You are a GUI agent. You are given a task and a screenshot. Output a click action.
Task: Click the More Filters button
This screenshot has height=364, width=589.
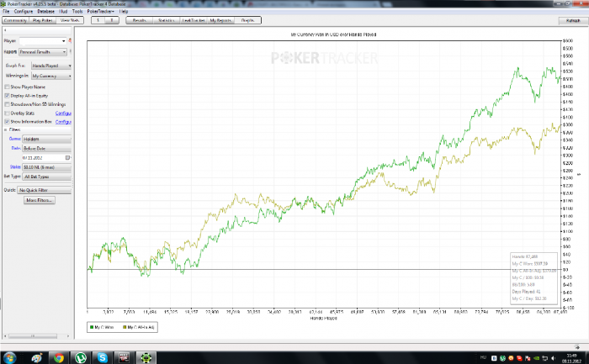tap(39, 200)
